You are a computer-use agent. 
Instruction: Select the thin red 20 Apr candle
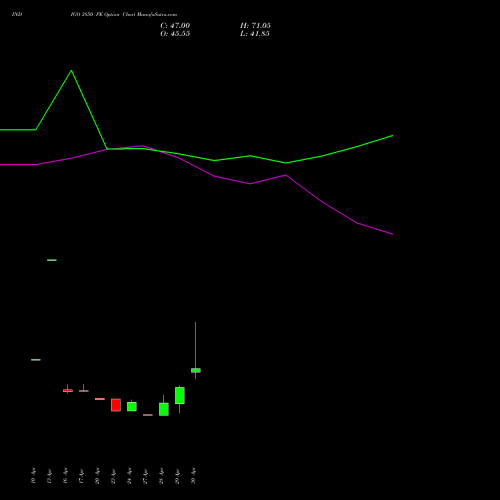(x=100, y=399)
